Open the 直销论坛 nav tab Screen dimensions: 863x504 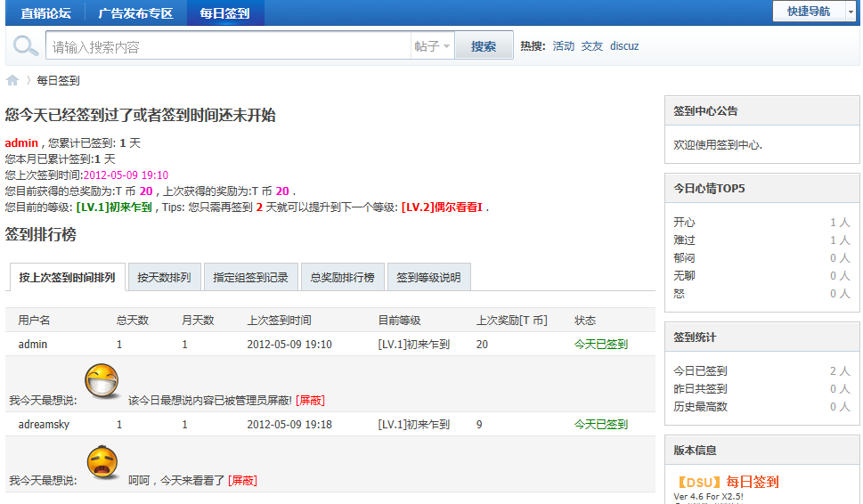(45, 13)
